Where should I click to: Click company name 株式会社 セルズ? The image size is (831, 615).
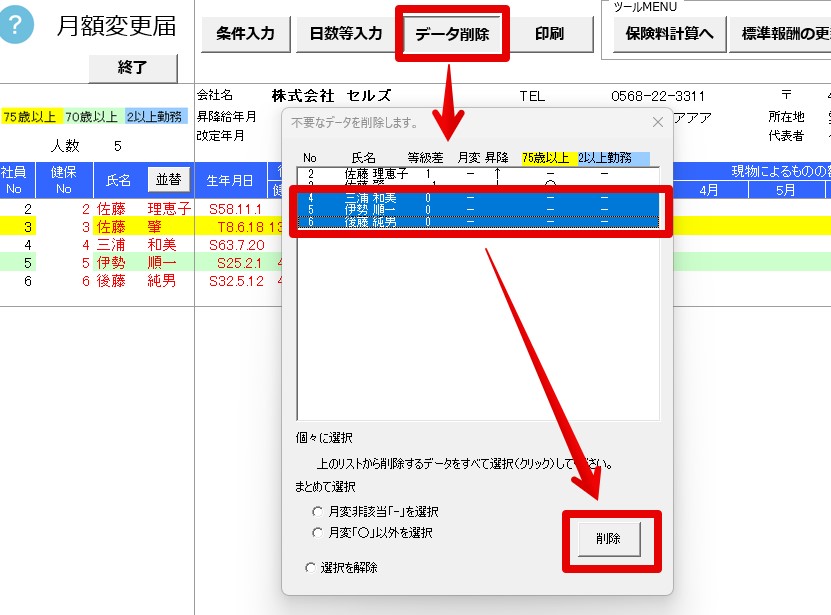tap(332, 96)
